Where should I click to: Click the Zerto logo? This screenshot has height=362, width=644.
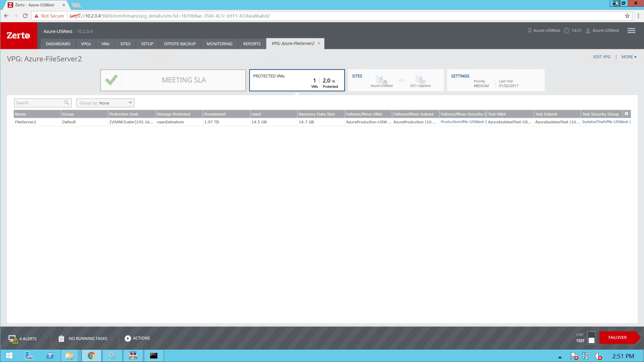coord(18,35)
